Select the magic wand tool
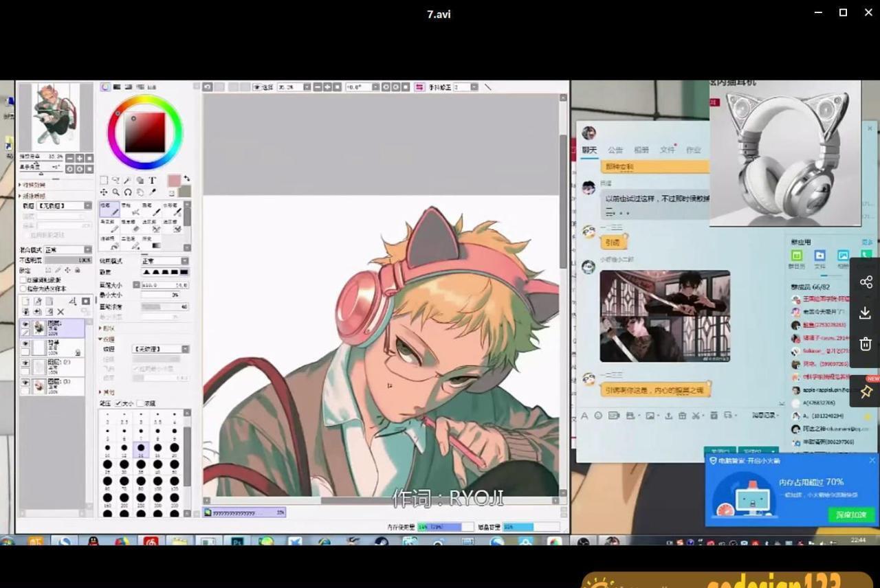 click(127, 180)
